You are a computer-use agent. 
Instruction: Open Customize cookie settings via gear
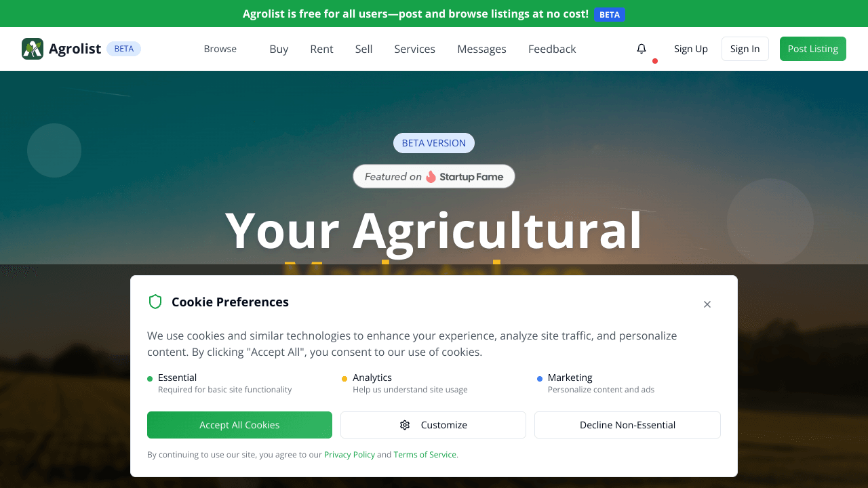[x=405, y=425]
